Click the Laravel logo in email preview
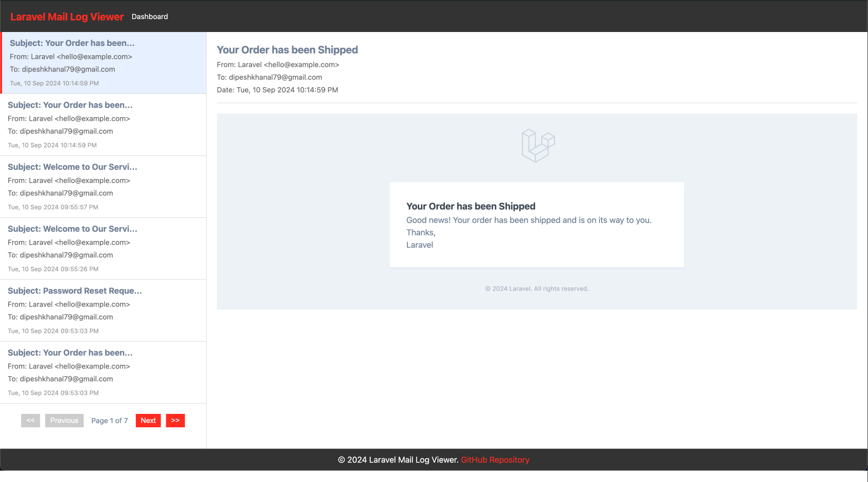Viewport: 868px width, 482px height. [538, 146]
